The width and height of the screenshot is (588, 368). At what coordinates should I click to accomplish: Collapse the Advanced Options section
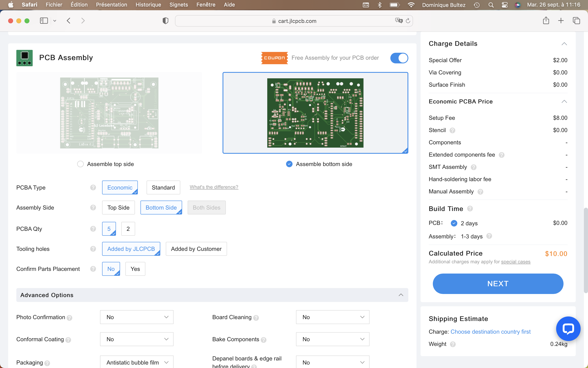click(x=401, y=295)
